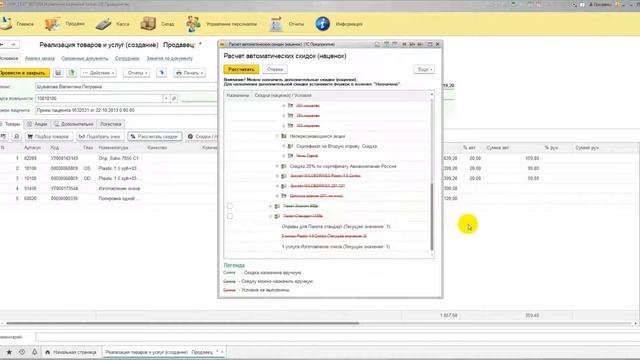Click open-card icon beside card number field
This screenshot has width=640, height=360.
(x=174, y=98)
